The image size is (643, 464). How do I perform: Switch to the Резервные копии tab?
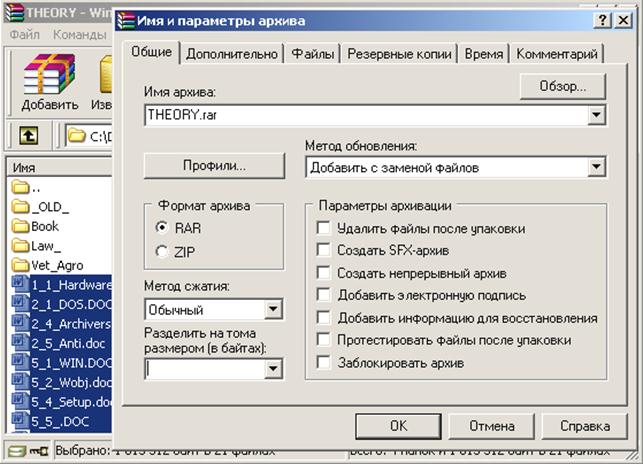[x=399, y=54]
